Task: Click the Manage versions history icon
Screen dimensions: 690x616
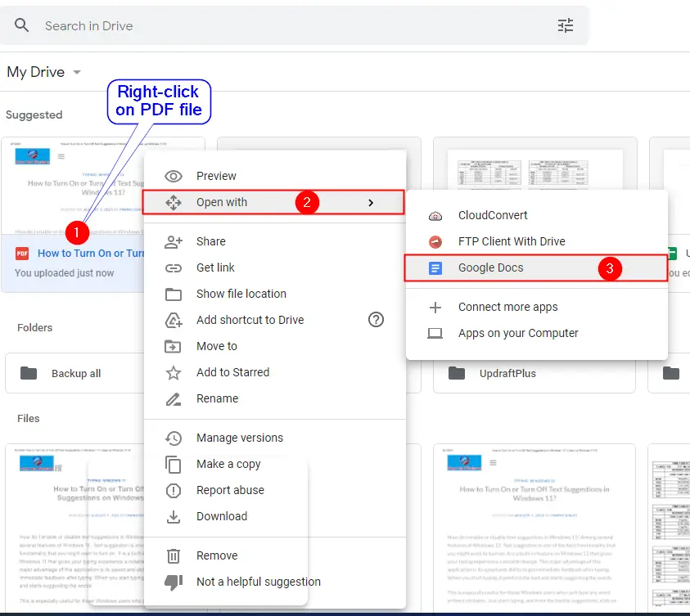Action: click(174, 438)
